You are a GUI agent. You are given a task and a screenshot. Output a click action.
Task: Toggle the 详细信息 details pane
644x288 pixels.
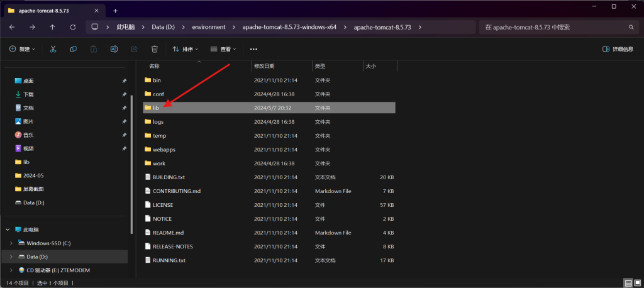tap(618, 49)
